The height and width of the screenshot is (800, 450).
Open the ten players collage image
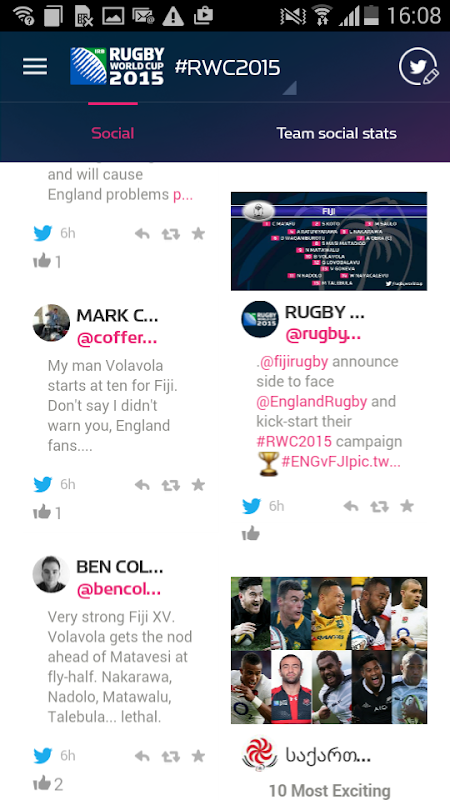tap(329, 651)
